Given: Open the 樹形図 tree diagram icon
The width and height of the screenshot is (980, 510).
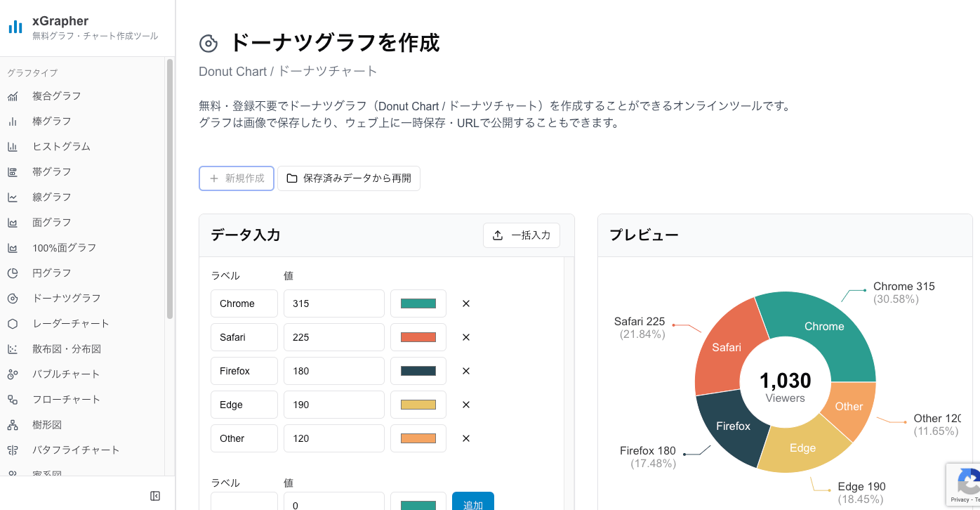Looking at the screenshot, I should (13, 424).
